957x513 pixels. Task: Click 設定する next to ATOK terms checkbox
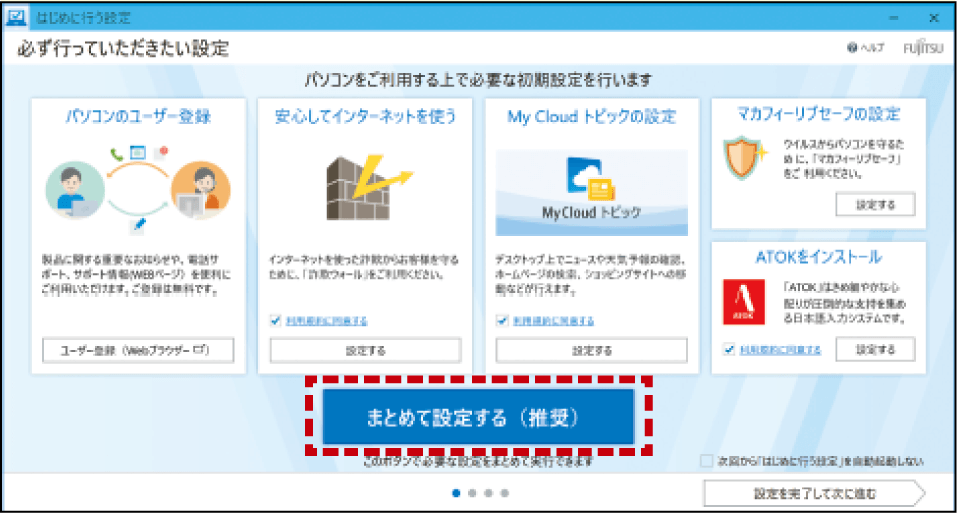[875, 350]
